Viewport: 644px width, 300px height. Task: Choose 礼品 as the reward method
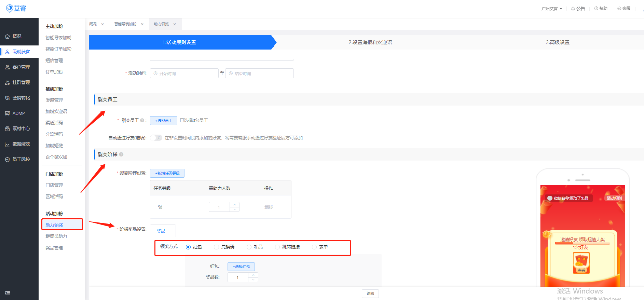coord(249,247)
